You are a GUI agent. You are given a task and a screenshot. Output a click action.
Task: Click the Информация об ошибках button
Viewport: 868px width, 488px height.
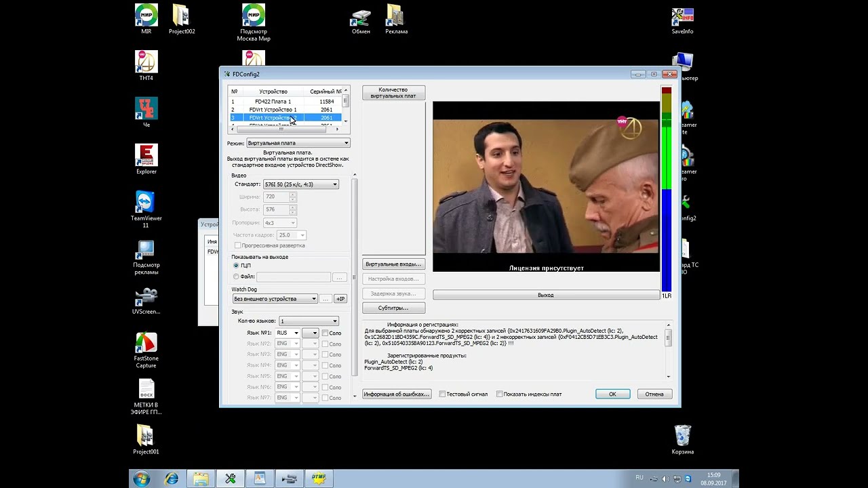(397, 394)
